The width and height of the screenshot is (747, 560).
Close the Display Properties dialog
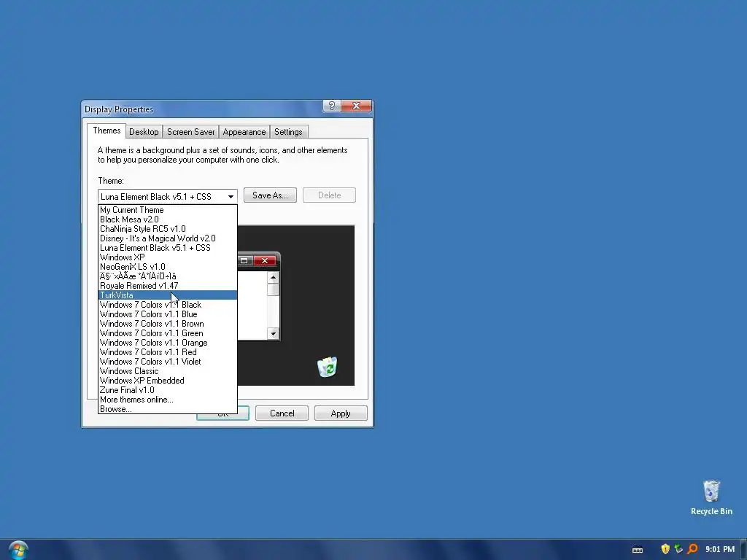point(356,106)
